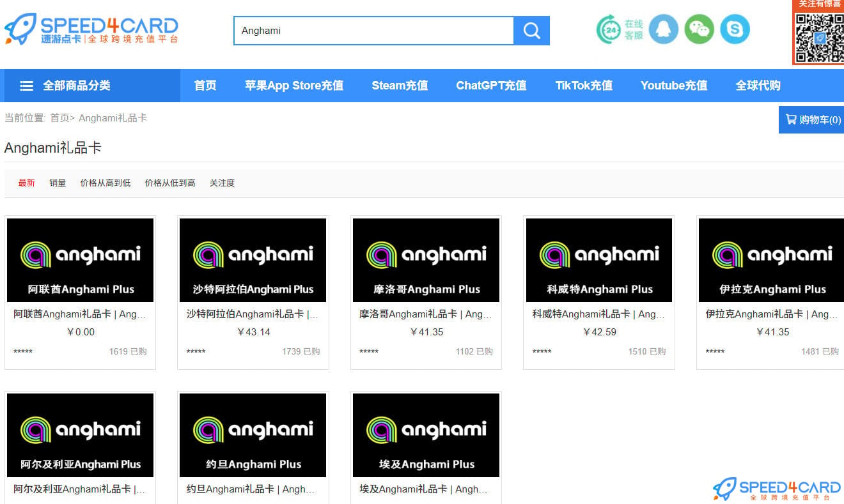The image size is (844, 504).
Task: Follow the 首页 breadcrumb link
Action: (59, 118)
